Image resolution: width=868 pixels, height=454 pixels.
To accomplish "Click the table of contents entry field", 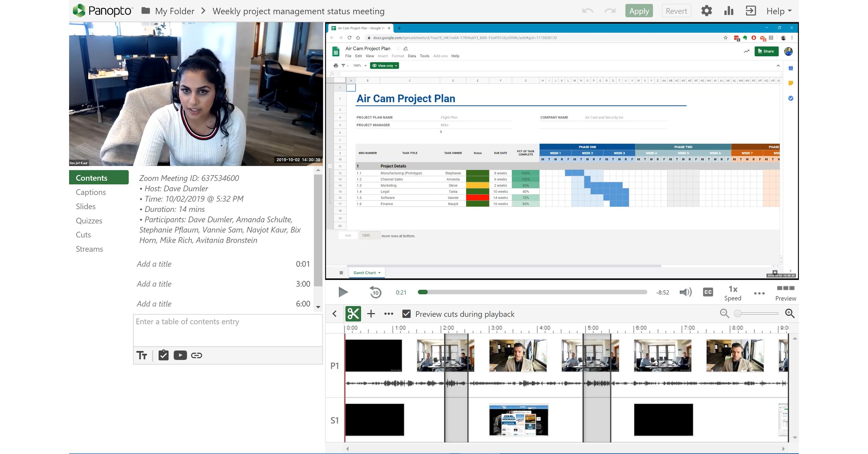I will (x=228, y=329).
